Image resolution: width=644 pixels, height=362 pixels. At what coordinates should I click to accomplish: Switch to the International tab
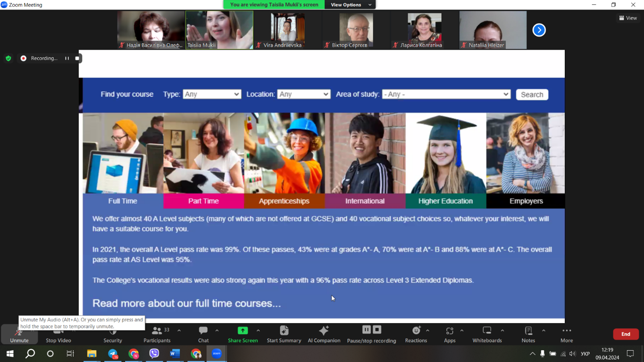point(365,201)
